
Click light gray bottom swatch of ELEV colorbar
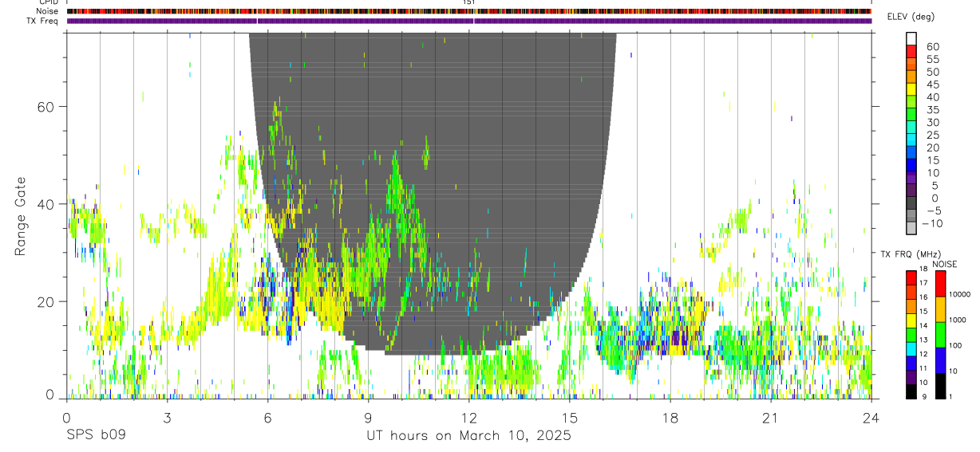coord(911,230)
